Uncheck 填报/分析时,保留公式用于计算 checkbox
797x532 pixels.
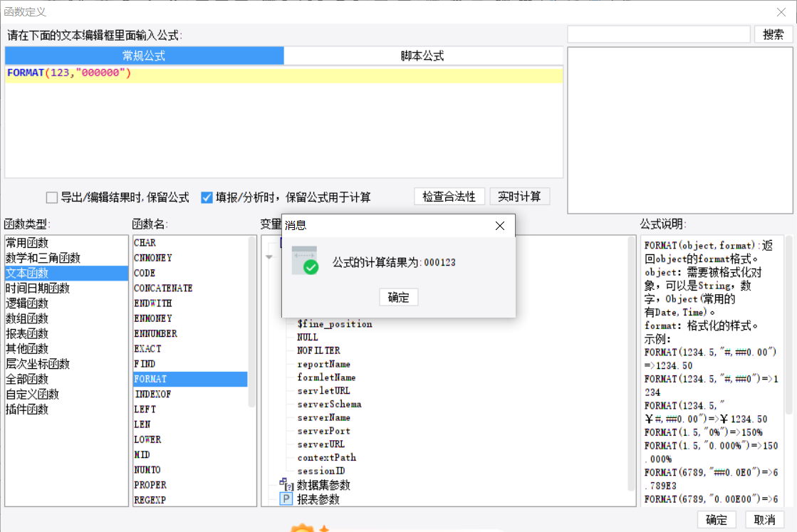click(207, 197)
